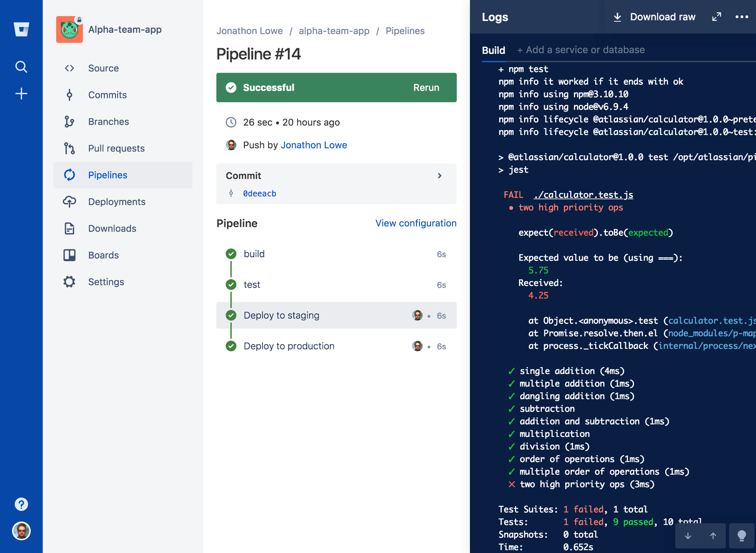
Task: Click the Pipeline #14 heading
Action: [259, 54]
